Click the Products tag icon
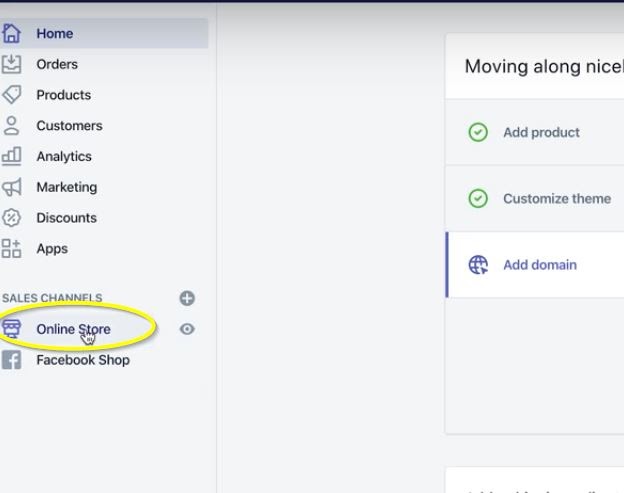 (x=12, y=95)
